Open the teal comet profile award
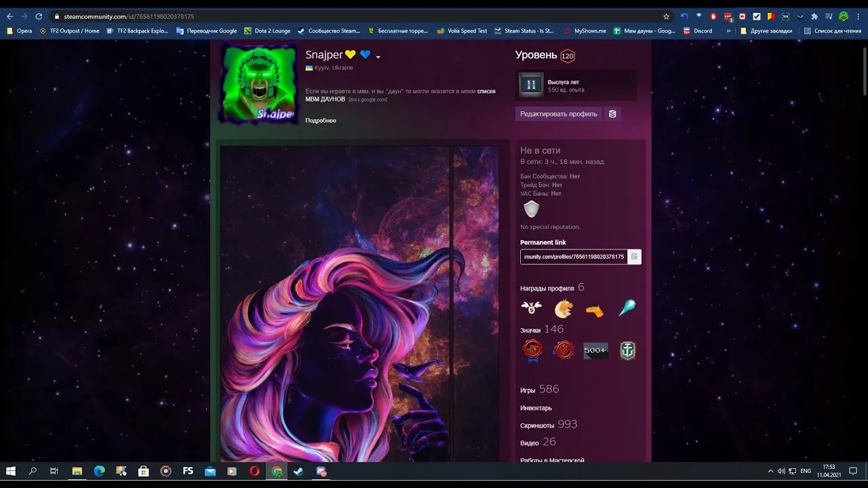This screenshot has width=868, height=488. click(x=627, y=308)
